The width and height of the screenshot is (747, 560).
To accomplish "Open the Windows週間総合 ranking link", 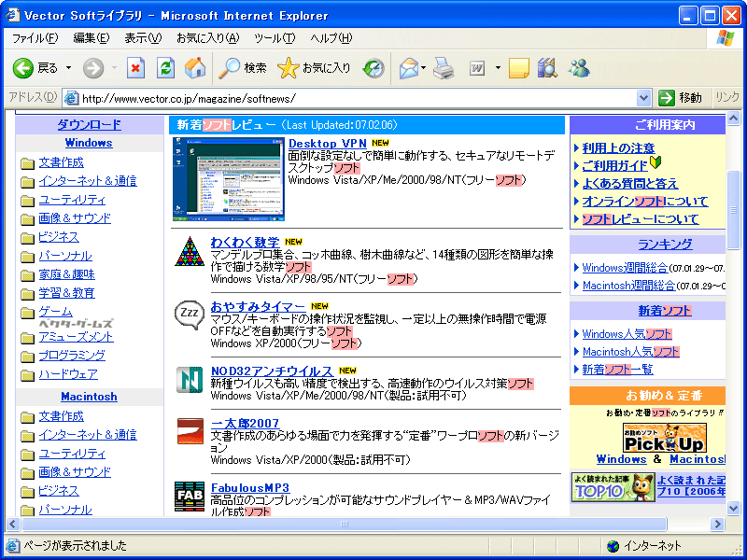I will (x=625, y=268).
